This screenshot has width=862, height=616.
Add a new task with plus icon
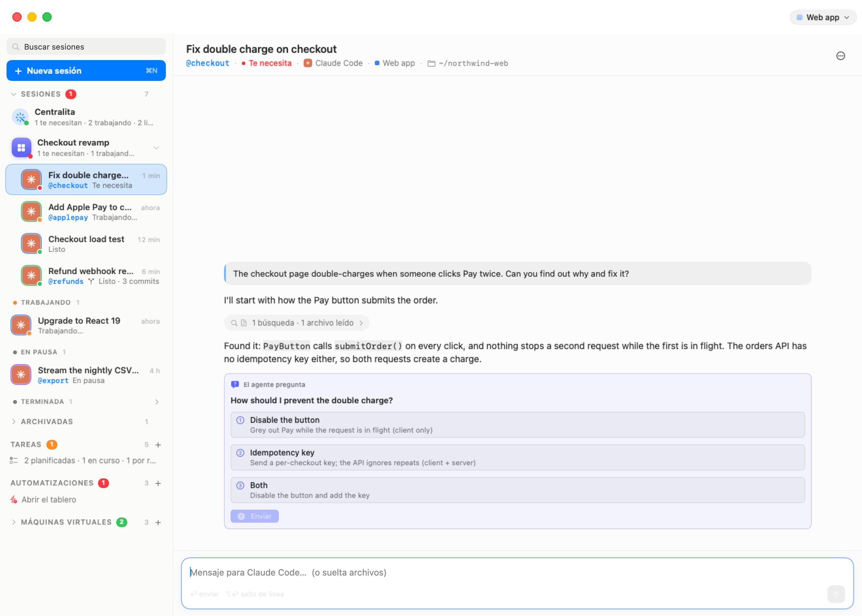point(158,445)
